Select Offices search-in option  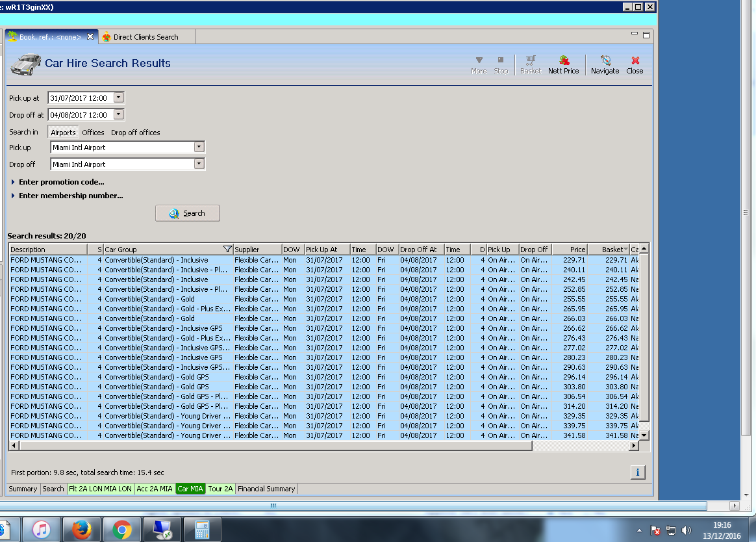coord(93,132)
